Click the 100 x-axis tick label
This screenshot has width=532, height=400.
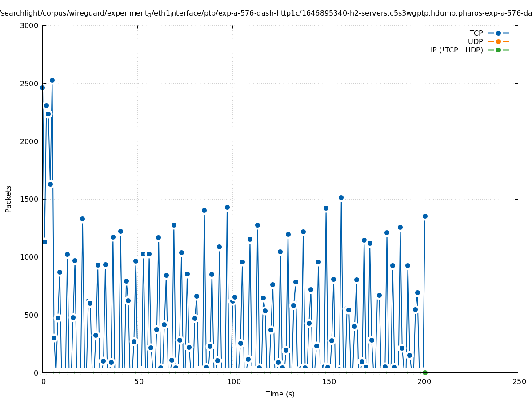pos(233,382)
